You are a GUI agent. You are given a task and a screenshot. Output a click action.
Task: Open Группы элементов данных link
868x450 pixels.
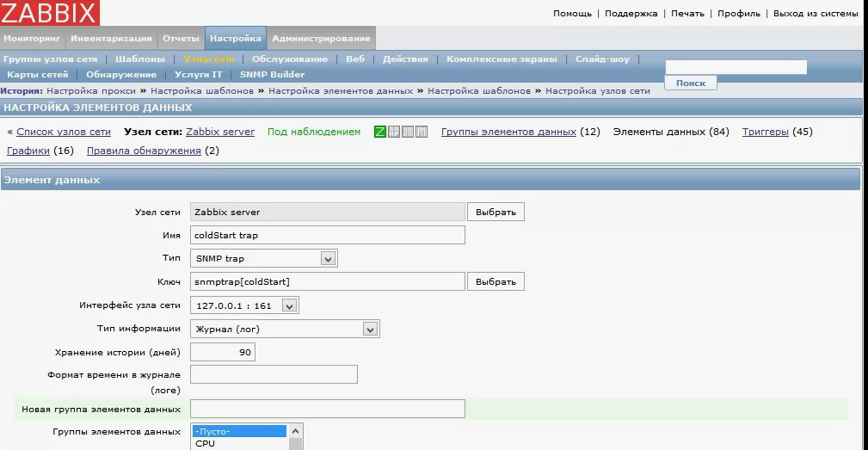point(508,132)
